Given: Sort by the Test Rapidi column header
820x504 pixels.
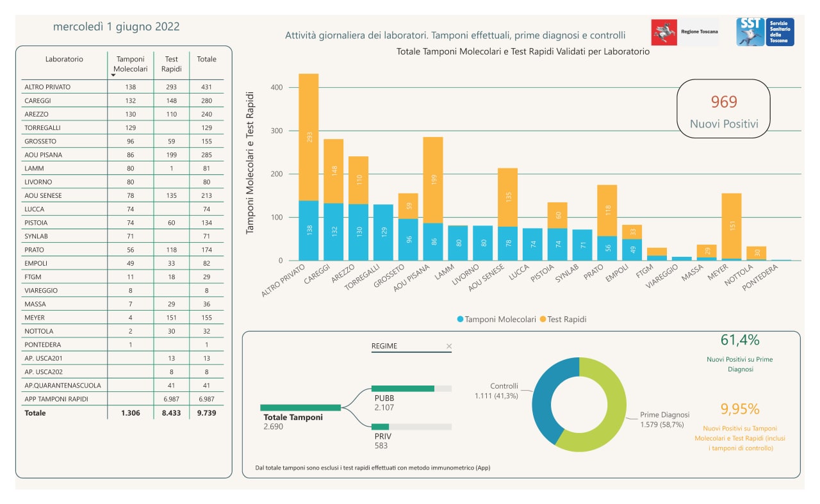Looking at the screenshot, I should click(171, 64).
